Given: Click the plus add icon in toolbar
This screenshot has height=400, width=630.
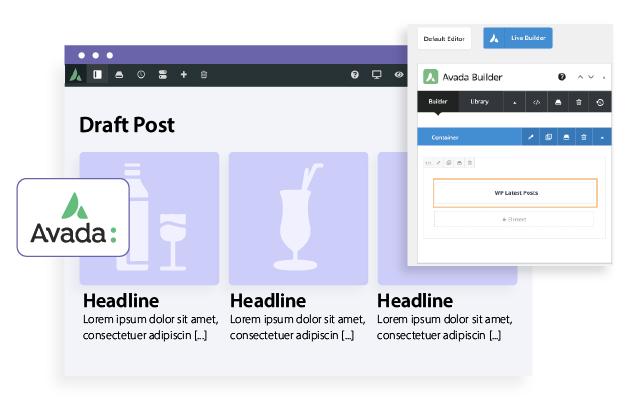Looking at the screenshot, I should pos(184,75).
